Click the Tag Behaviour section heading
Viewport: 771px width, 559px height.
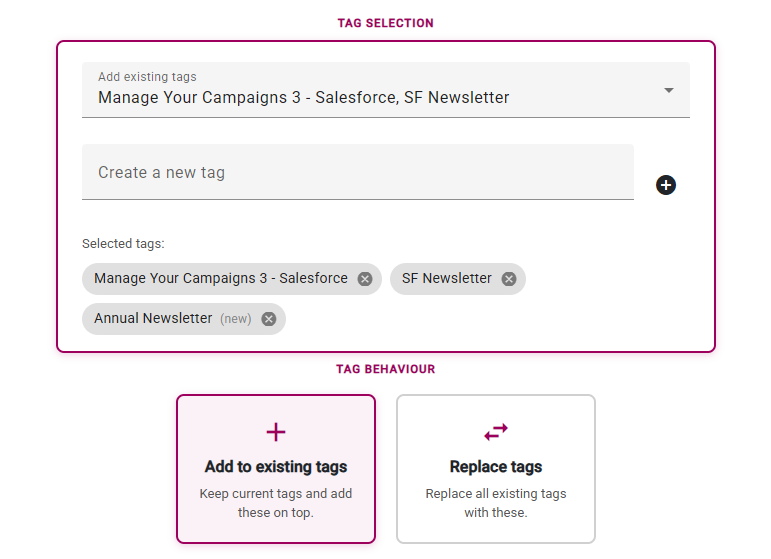tap(386, 369)
